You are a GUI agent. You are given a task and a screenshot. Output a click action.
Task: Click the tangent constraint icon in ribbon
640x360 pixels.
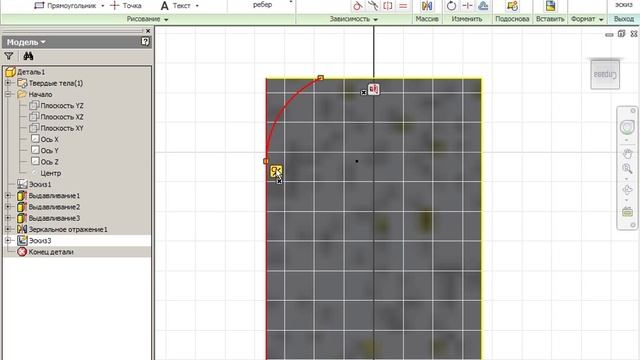coord(358,6)
